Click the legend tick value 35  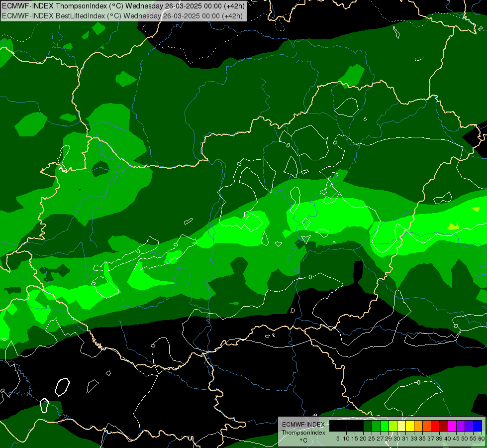(x=422, y=439)
